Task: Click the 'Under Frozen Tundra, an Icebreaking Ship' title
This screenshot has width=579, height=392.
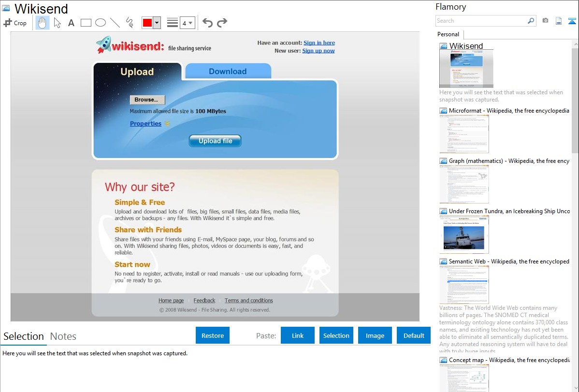Action: coord(509,211)
